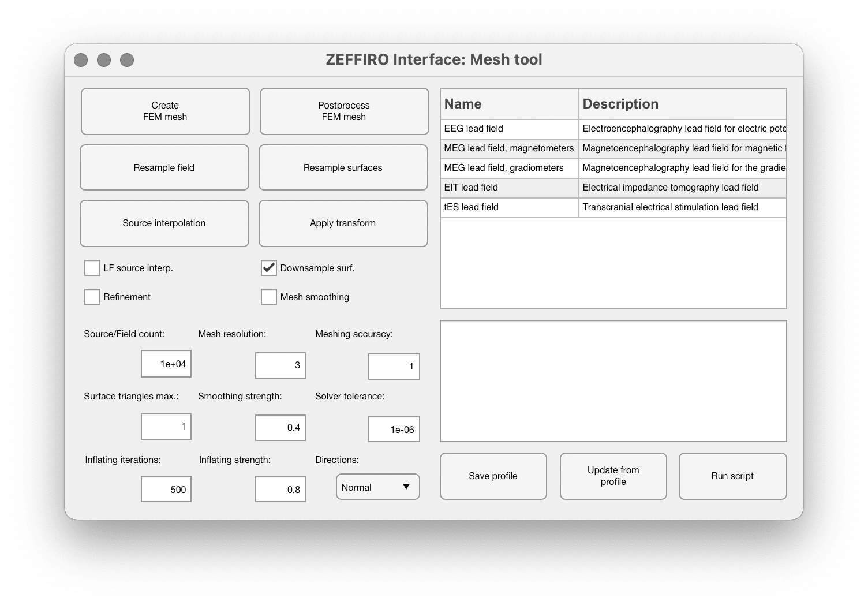Image resolution: width=868 pixels, height=605 pixels.
Task: Click Magnetoencephalography magnetic field description cell
Action: [683, 148]
